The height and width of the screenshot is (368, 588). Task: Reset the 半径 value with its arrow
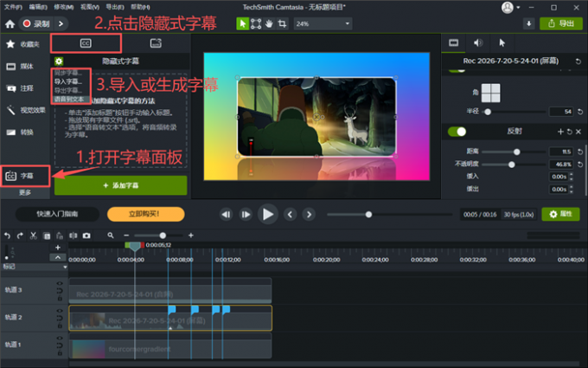(580, 112)
